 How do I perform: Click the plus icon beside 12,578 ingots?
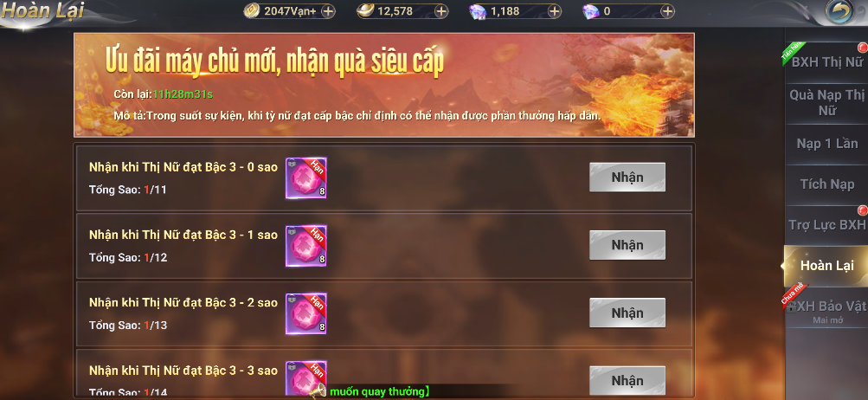pos(441,11)
